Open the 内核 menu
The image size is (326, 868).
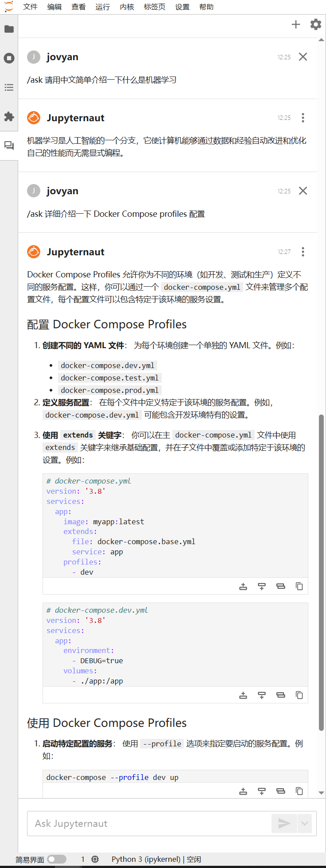pos(127,7)
